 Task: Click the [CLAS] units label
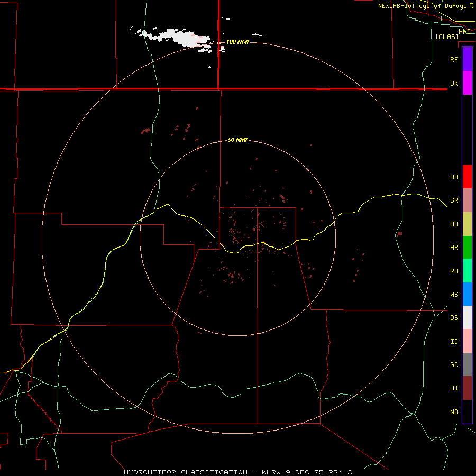tap(447, 36)
